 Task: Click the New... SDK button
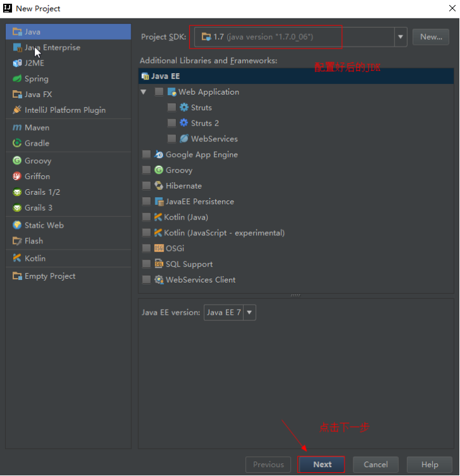point(430,37)
